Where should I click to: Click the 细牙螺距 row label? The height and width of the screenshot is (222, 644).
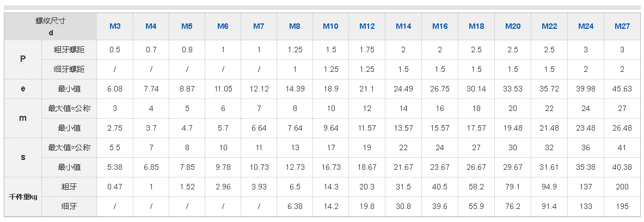(69, 69)
